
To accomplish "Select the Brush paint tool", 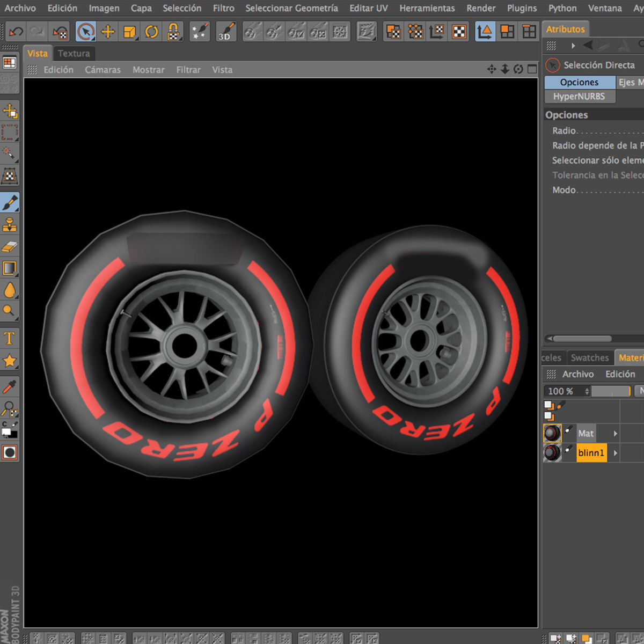I will point(10,202).
